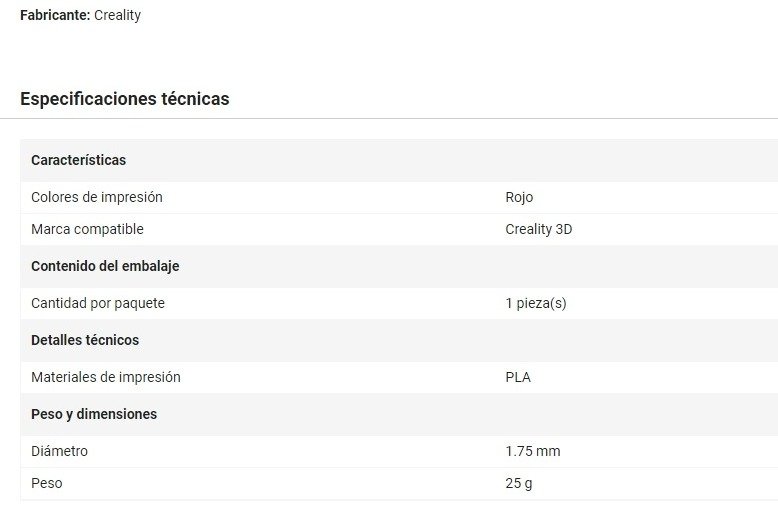The height and width of the screenshot is (506, 778).
Task: Click the Especificaciones técnicas heading
Action: pos(125,99)
